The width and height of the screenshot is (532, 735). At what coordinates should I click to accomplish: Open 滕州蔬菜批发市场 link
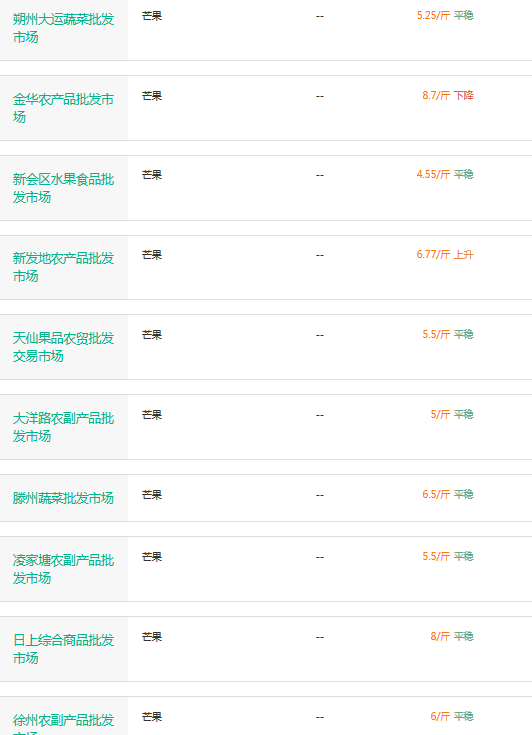pos(63,498)
